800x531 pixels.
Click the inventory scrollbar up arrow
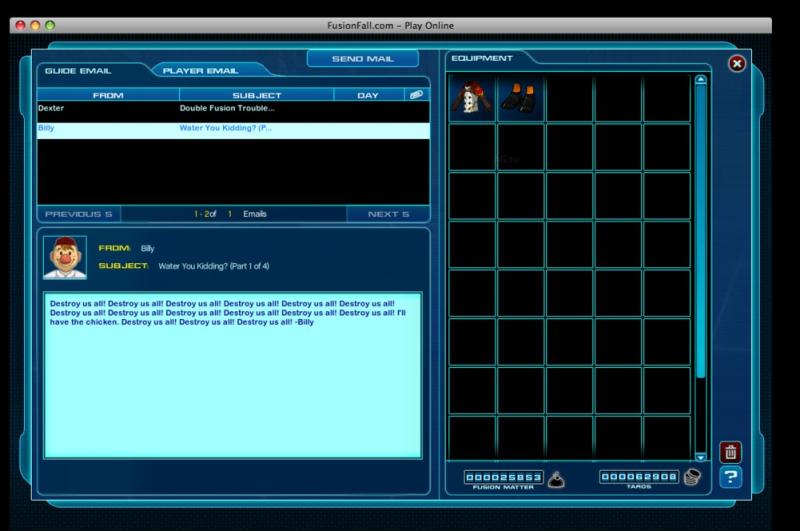coord(701,79)
